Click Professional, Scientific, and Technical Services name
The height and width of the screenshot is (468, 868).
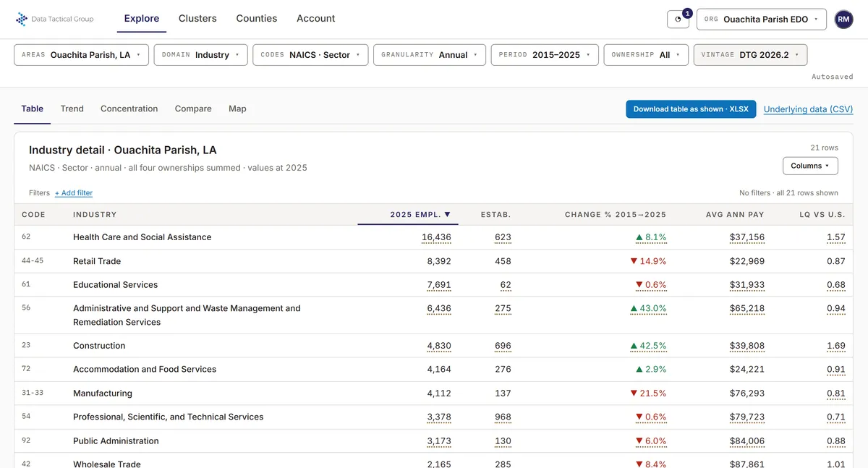[x=168, y=417]
